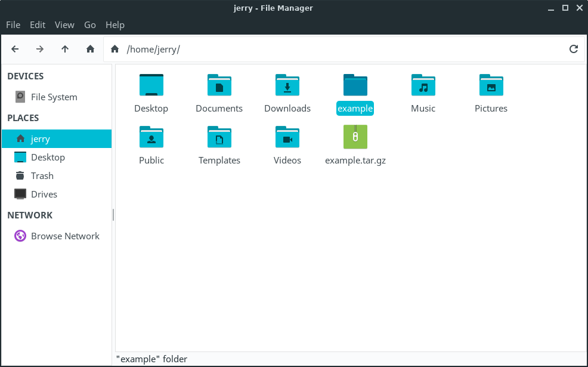Click the home toolbar icon

coord(90,49)
